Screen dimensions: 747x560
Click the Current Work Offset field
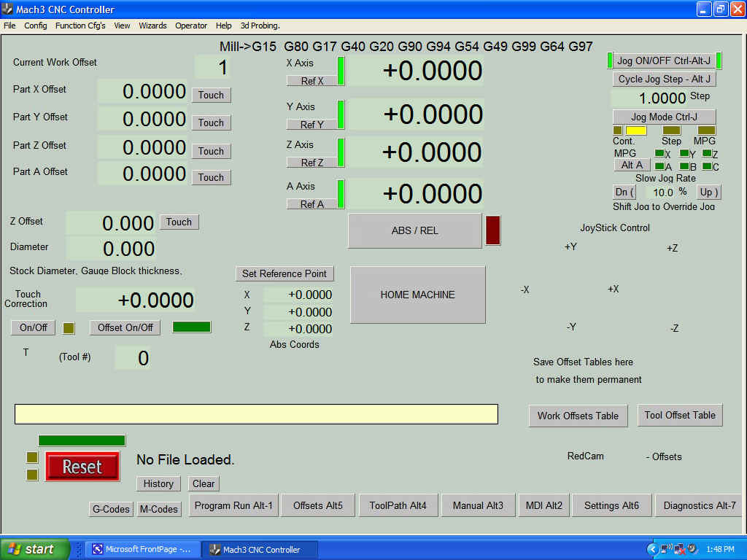pos(212,67)
